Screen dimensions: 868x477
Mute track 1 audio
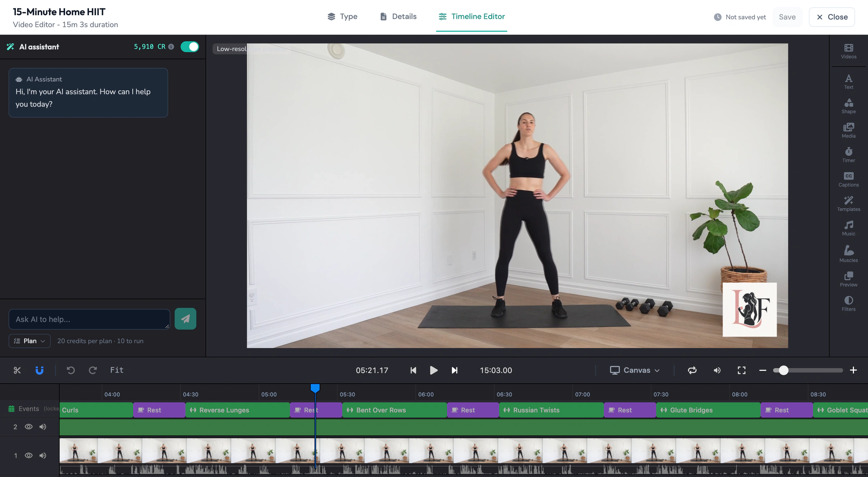pyautogui.click(x=43, y=455)
